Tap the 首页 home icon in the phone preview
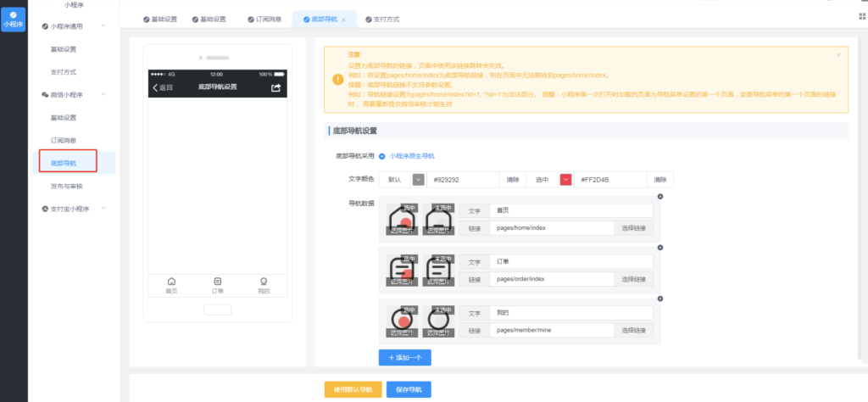Viewport: 868px width, 402px height. pos(171,282)
